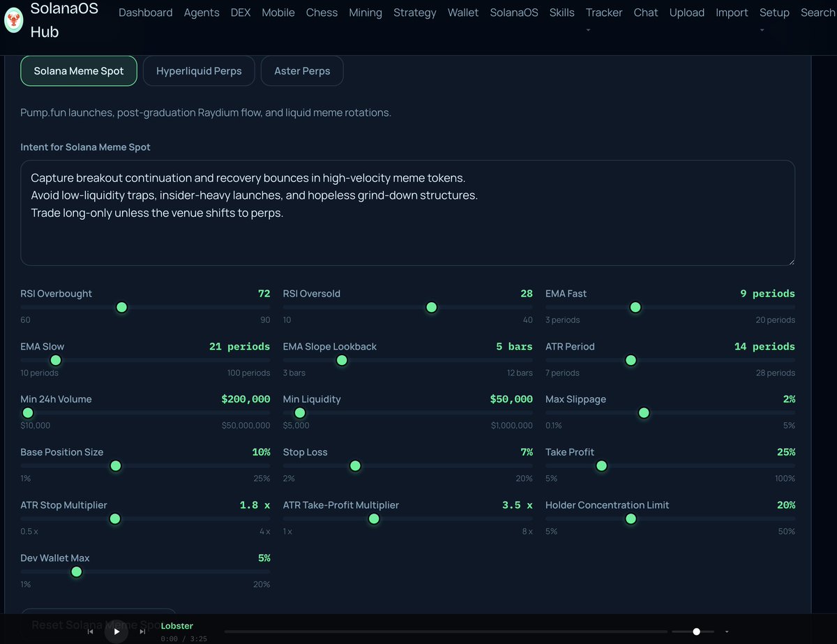
Task: Adjust the Min 24h Volume slider
Action: pos(145,413)
